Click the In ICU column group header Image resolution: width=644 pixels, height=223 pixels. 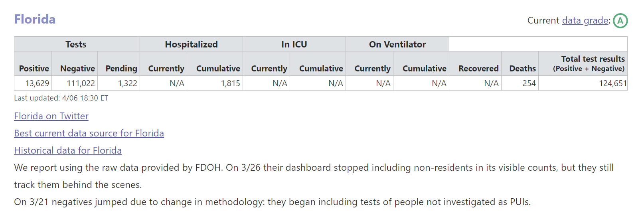(x=294, y=44)
